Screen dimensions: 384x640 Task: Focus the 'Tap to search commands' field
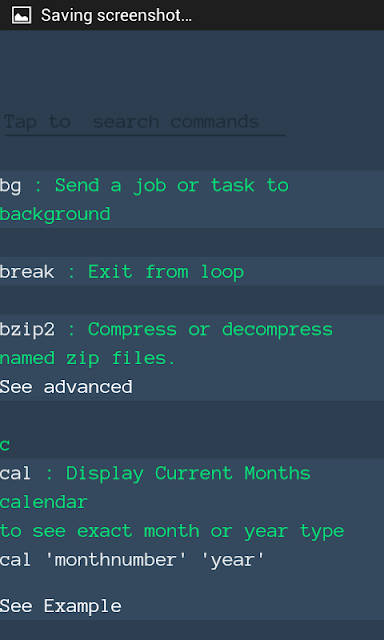click(144, 122)
